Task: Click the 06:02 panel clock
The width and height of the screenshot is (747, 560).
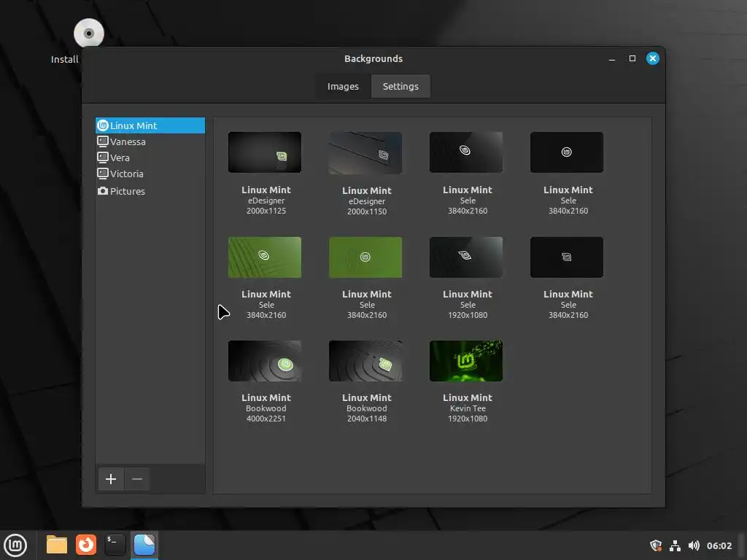Action: (x=719, y=545)
